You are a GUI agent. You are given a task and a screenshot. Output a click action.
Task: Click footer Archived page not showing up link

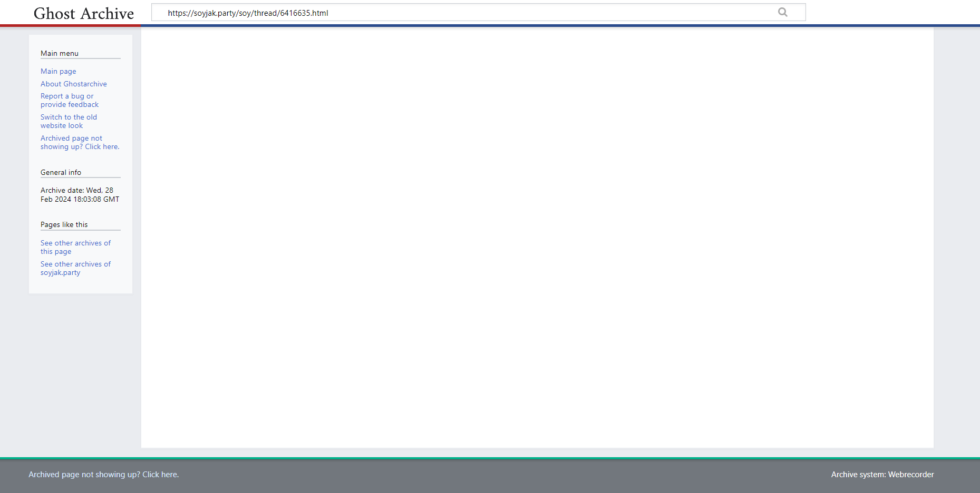(104, 475)
